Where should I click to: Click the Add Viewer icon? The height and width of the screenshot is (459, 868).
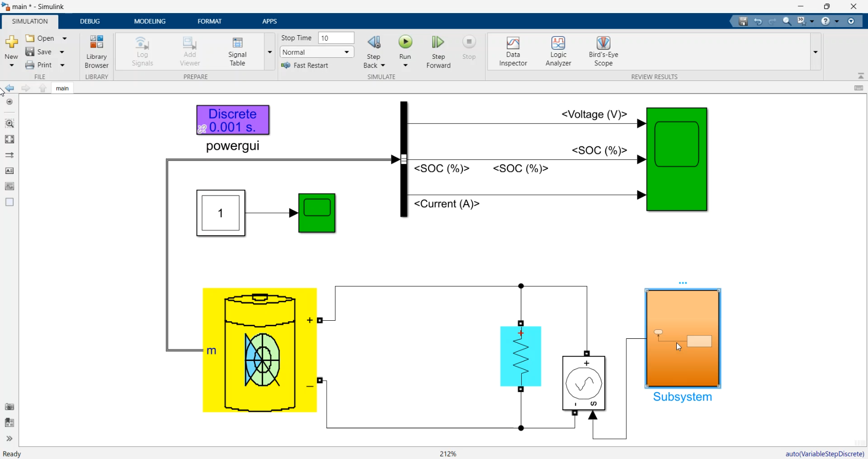tap(190, 51)
